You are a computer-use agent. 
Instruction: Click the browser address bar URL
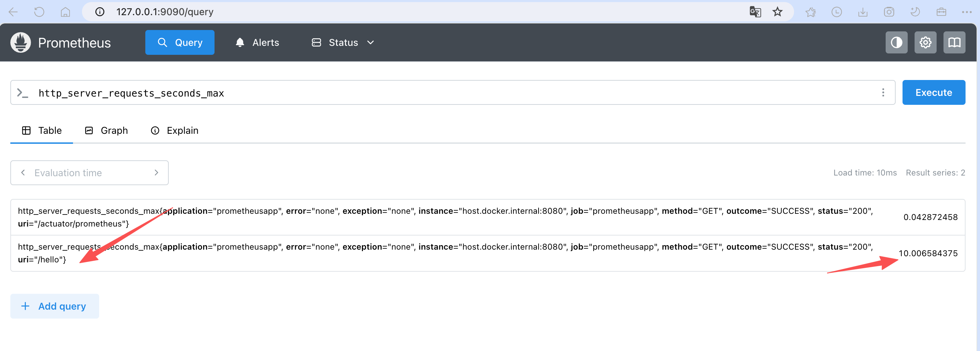coord(165,12)
